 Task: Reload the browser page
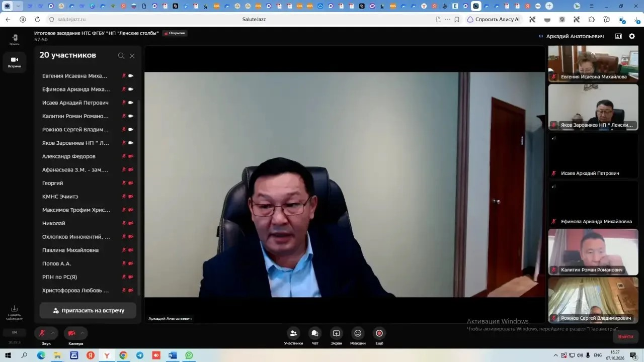(37, 20)
